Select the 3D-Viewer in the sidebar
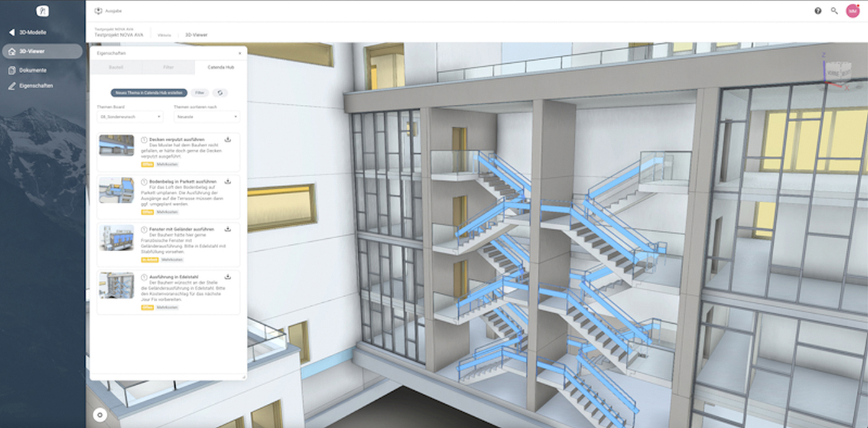Viewport: 868px width, 428px height. pyautogui.click(x=34, y=51)
